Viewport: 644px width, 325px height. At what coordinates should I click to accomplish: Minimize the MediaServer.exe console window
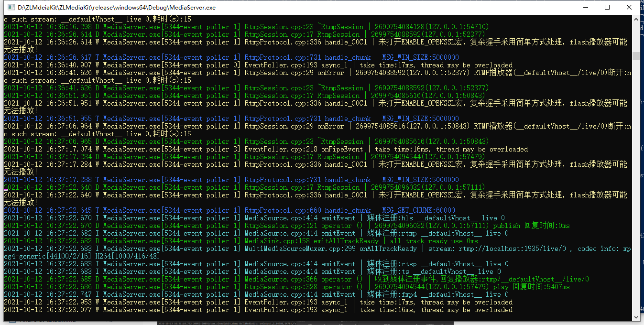tap(585, 7)
